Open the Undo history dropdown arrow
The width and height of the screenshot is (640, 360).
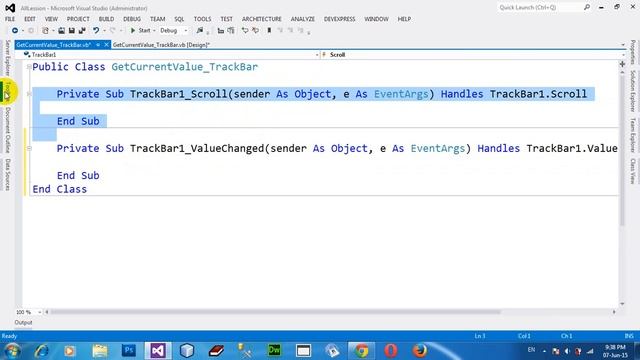tap(104, 31)
